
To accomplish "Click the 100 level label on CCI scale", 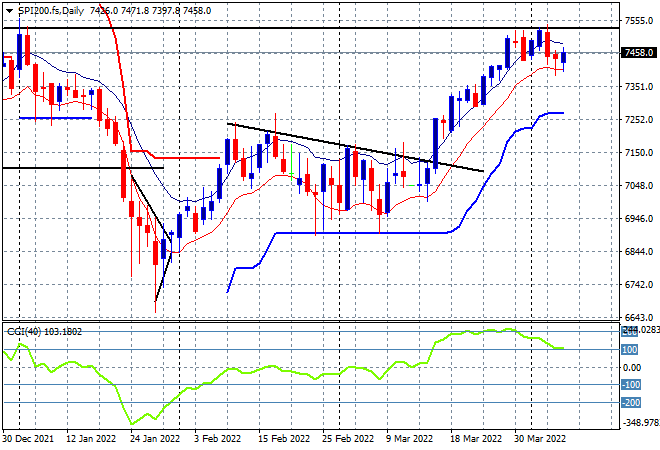I will click(x=630, y=350).
